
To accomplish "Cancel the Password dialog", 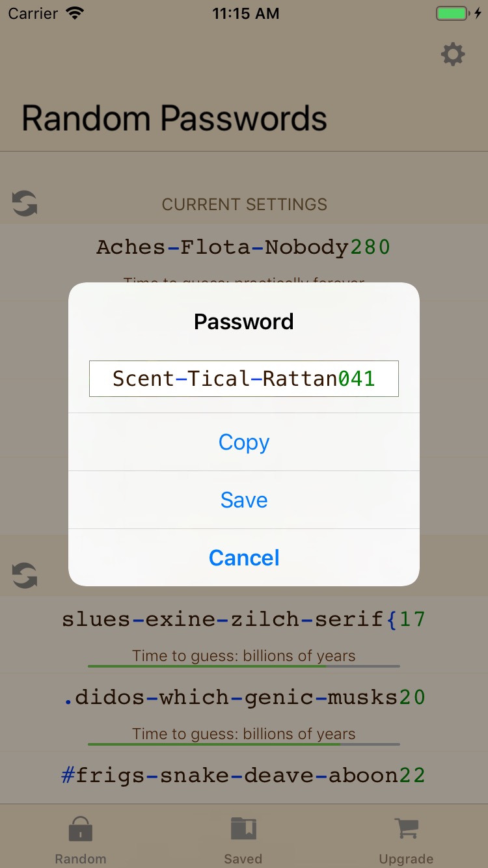I will coord(244,558).
